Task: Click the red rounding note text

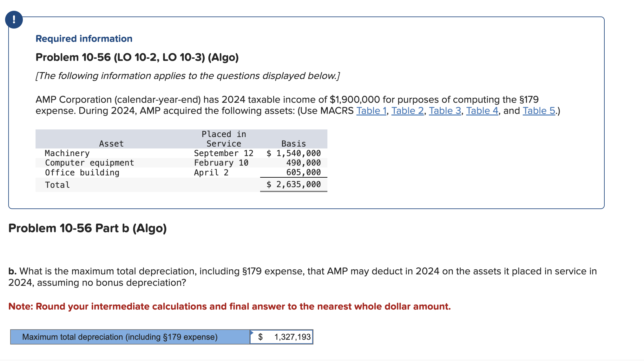Action: click(x=229, y=306)
